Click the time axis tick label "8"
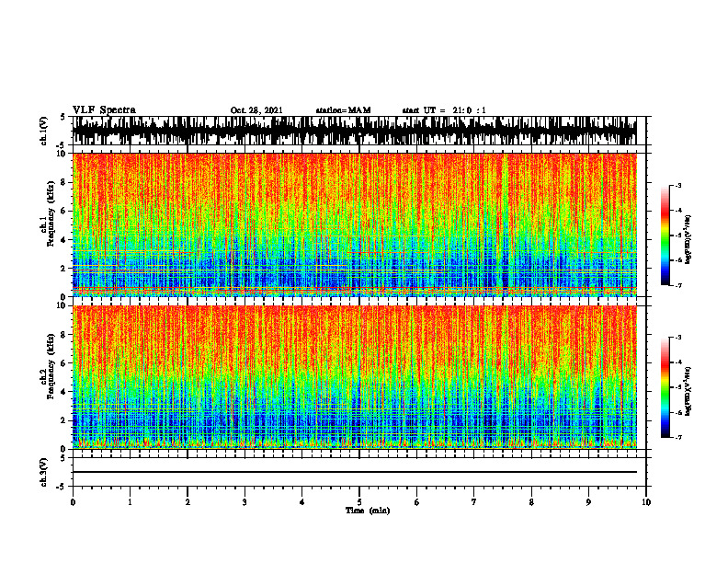728x563 pixels. pos(531,502)
